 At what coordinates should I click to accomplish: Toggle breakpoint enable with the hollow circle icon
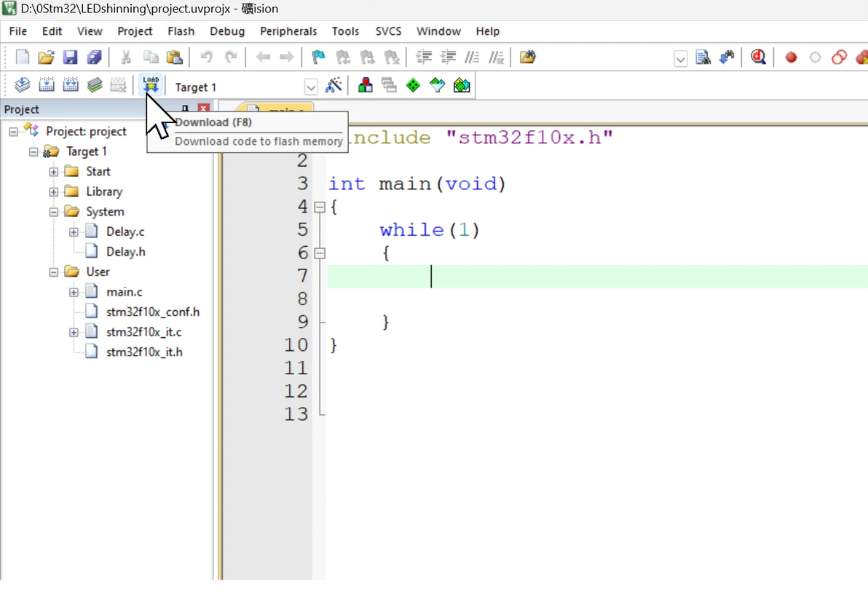[x=815, y=57]
